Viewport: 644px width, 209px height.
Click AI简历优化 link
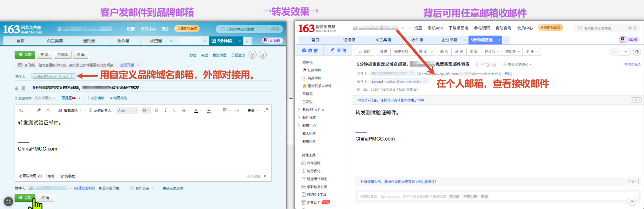[x=118, y=98]
